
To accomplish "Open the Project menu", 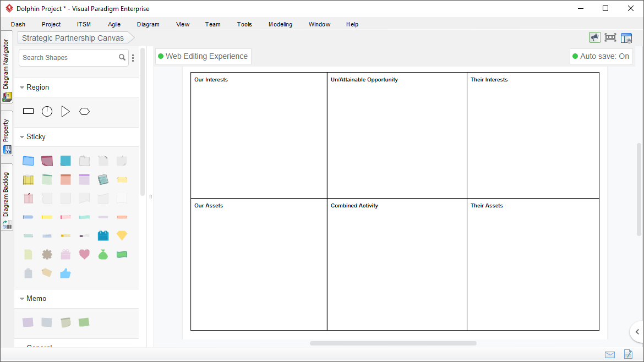I will click(51, 24).
